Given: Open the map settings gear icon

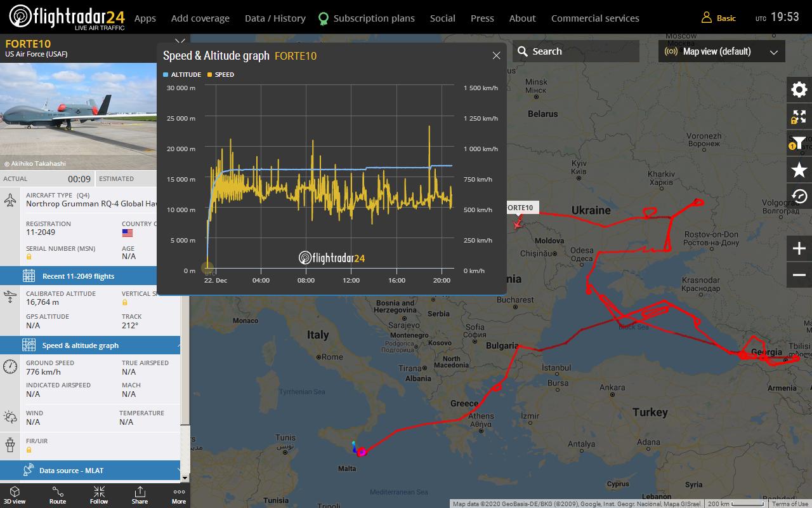Looking at the screenshot, I should [799, 90].
